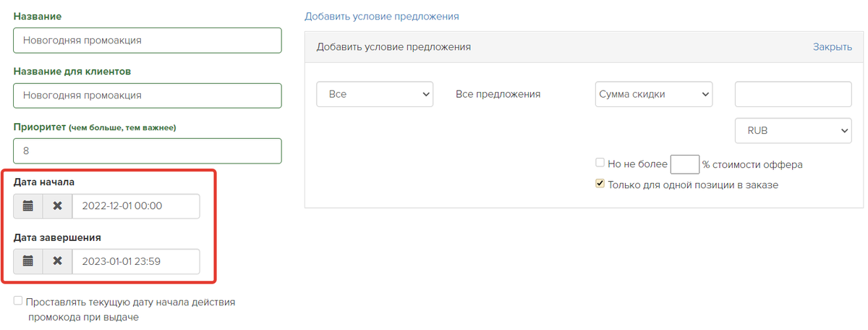Click the Дата завершения label

point(57,237)
